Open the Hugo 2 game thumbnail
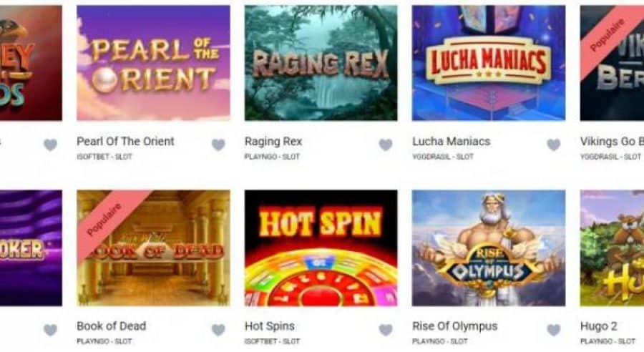Image resolution: width=644 pixels, height=352 pixels. (x=612, y=248)
